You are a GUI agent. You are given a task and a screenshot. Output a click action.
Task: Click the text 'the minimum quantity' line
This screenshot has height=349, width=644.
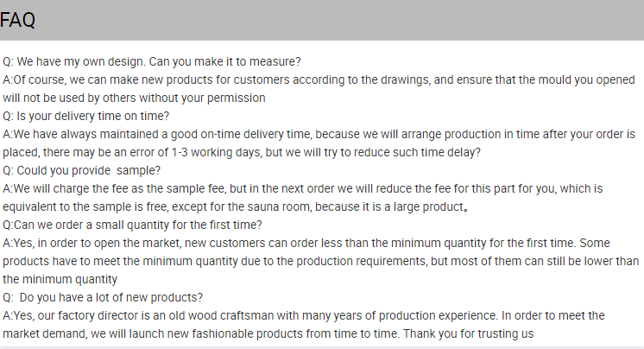pyautogui.click(x=60, y=280)
